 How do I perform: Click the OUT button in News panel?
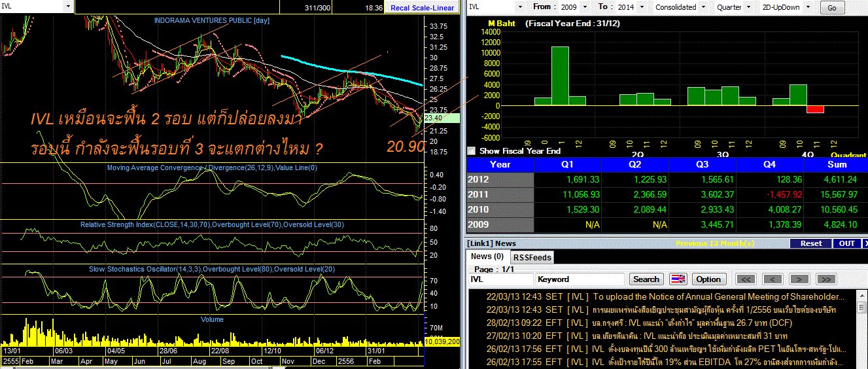coord(847,243)
